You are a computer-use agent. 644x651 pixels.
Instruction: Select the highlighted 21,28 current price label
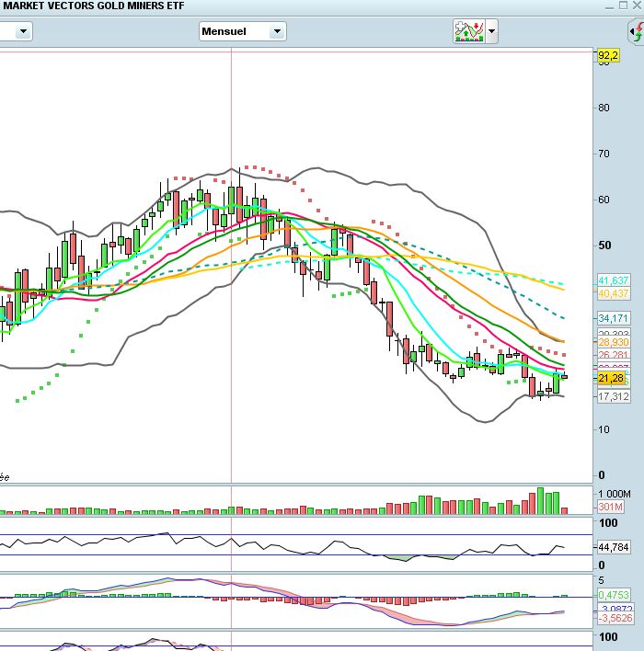click(x=611, y=378)
